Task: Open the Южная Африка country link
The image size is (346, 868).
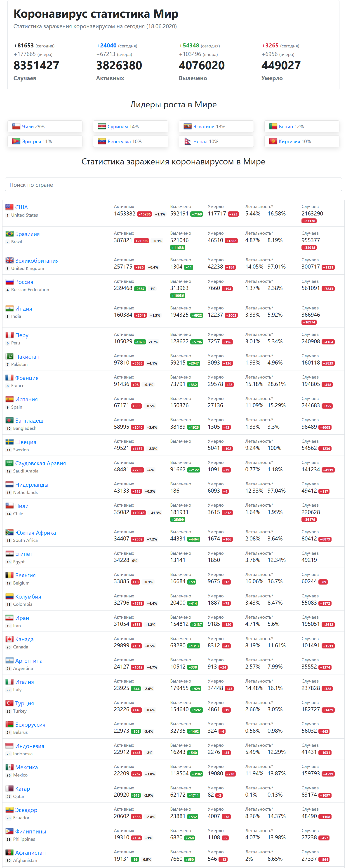Action: (x=35, y=533)
